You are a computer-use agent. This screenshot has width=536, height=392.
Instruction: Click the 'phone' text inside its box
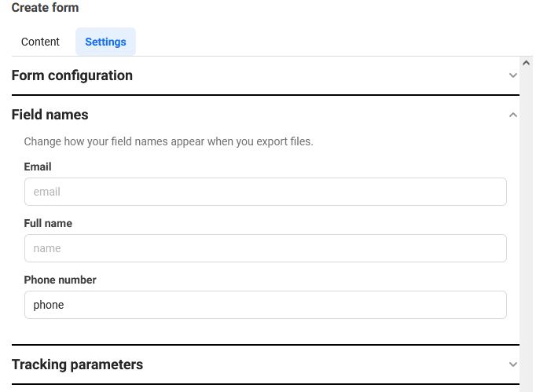(49, 305)
